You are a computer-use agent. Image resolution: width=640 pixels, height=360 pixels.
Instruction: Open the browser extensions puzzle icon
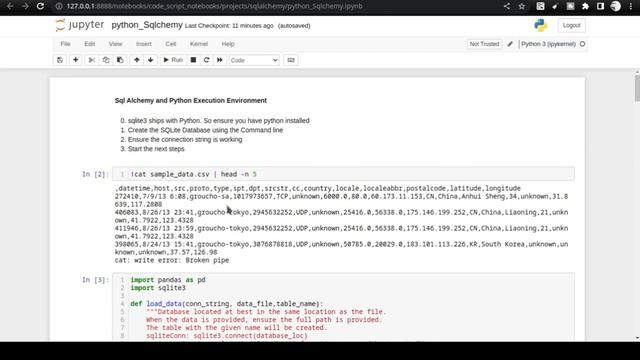[585, 6]
